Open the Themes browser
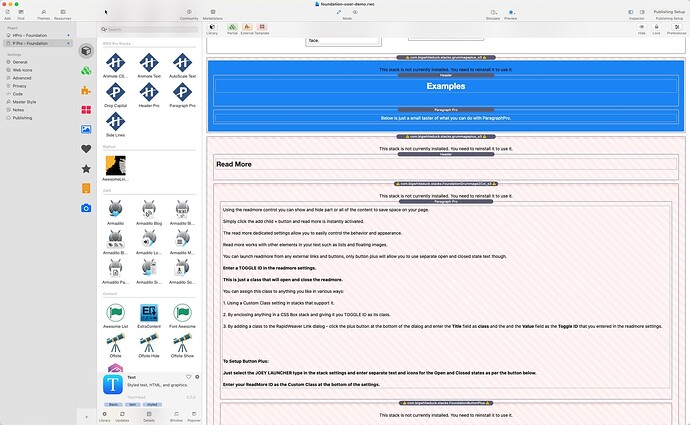 (x=44, y=12)
